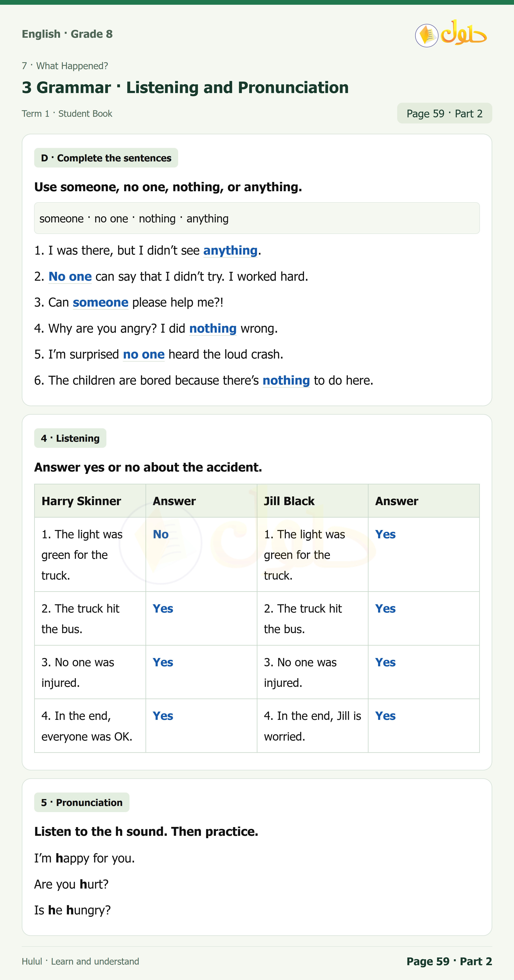Image resolution: width=514 pixels, height=980 pixels.
Task: Click the answer "nothing" in sentence 6
Action: pyautogui.click(x=286, y=380)
